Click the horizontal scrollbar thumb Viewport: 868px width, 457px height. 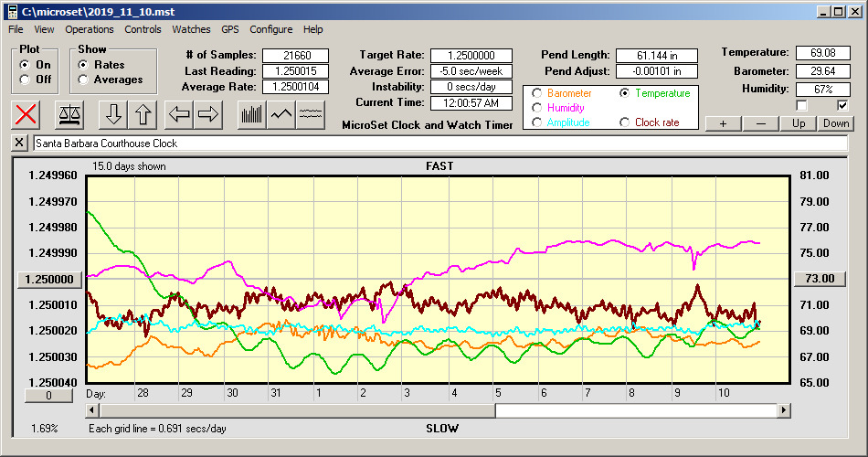[x=297, y=410]
